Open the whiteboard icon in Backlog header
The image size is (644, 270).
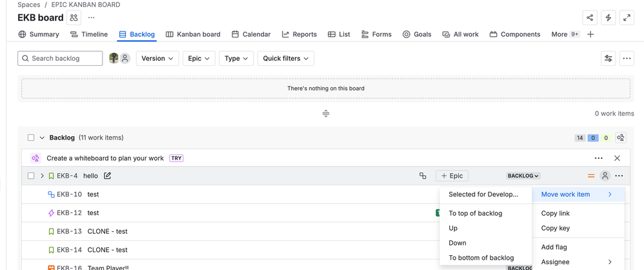tap(621, 138)
